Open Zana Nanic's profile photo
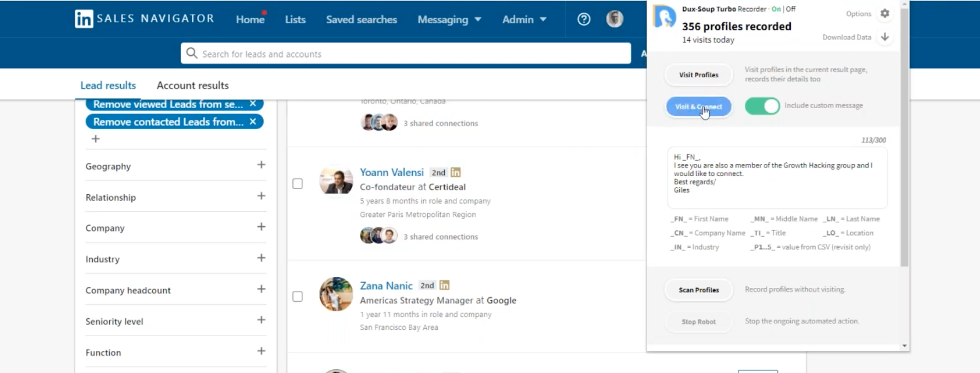 (x=336, y=294)
